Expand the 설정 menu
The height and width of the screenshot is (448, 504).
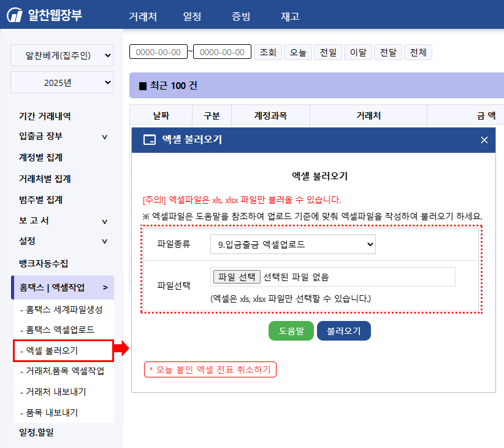point(104,241)
